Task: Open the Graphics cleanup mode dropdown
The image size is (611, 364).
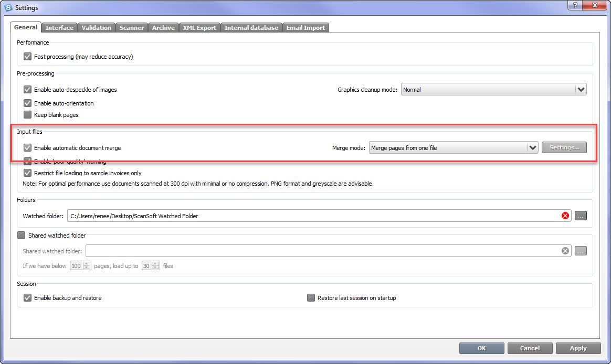Action: pyautogui.click(x=581, y=89)
